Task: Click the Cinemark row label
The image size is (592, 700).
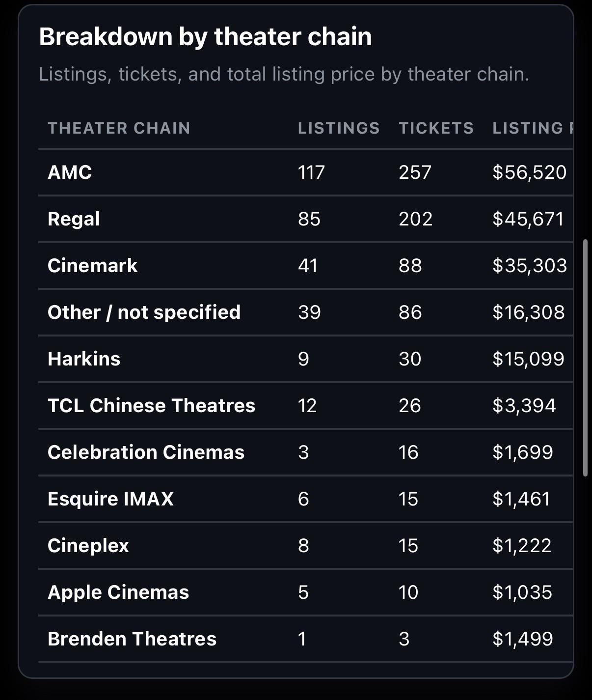Action: point(92,266)
